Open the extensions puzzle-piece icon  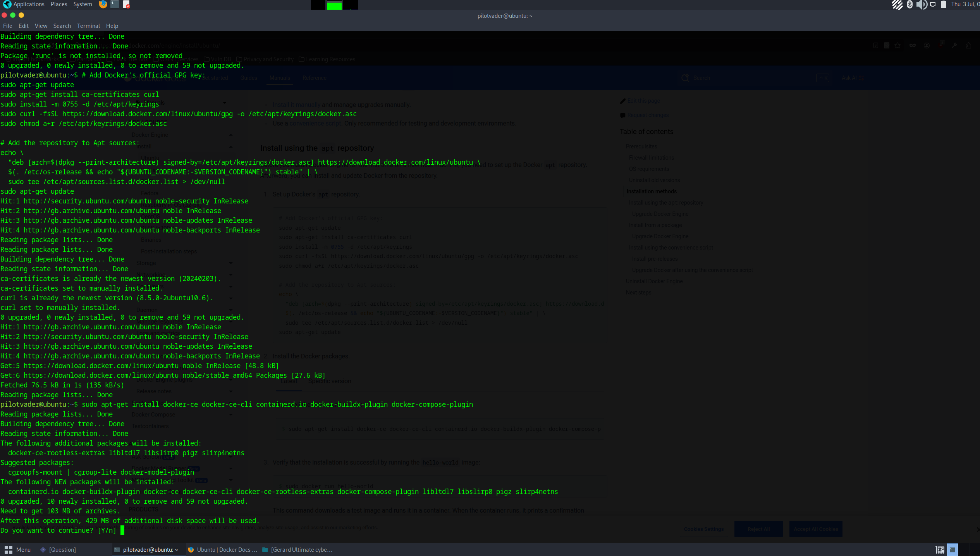click(x=970, y=45)
